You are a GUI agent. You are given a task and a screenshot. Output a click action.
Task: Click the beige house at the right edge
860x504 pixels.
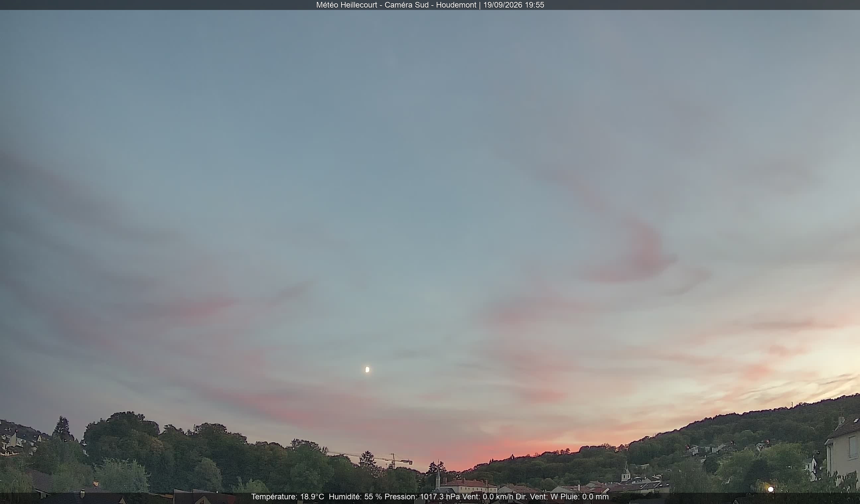843,447
